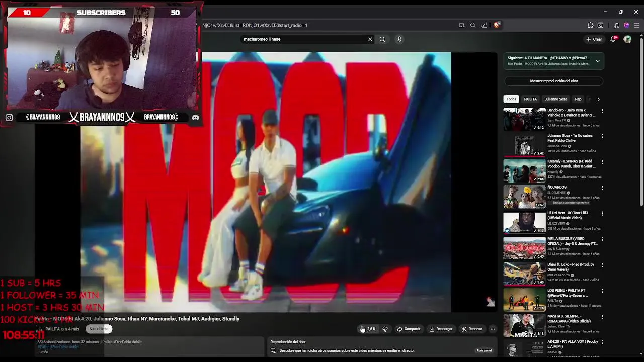Image resolution: width=644 pixels, height=362 pixels.
Task: Select the Julianno Sosa filter chip
Action: tap(556, 99)
